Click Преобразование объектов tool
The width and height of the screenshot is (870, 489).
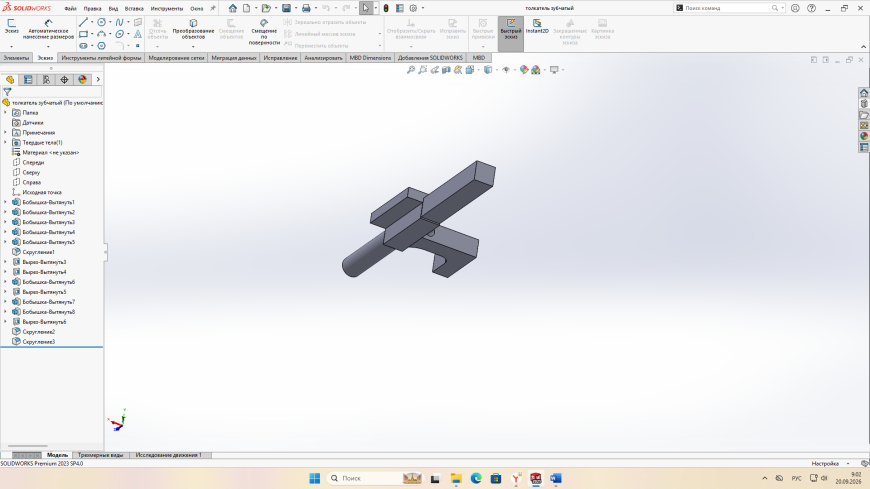tap(193, 29)
